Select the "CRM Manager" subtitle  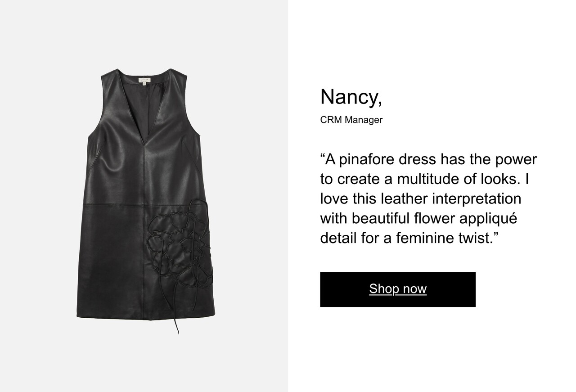(x=351, y=120)
